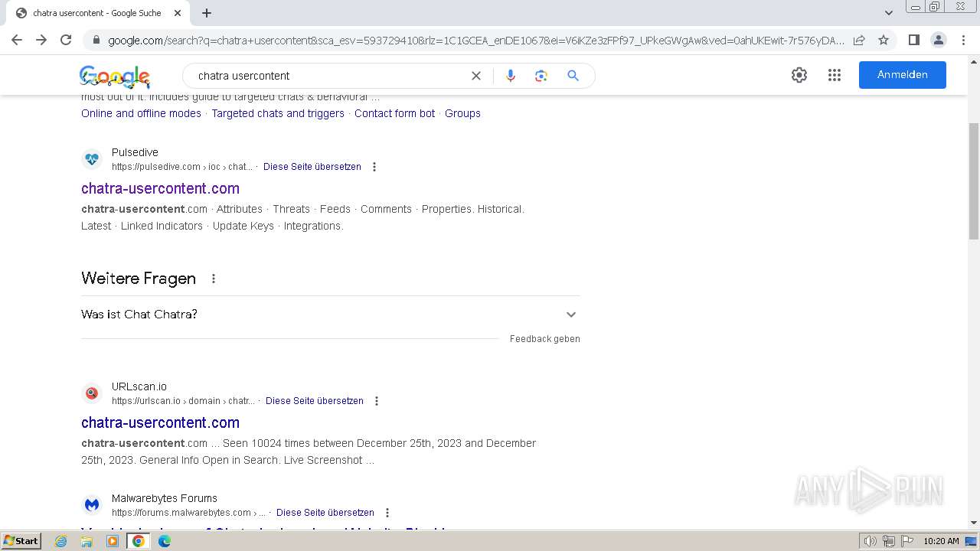The width and height of the screenshot is (980, 551).
Task: Open the Groups sitelink
Action: 462,113
